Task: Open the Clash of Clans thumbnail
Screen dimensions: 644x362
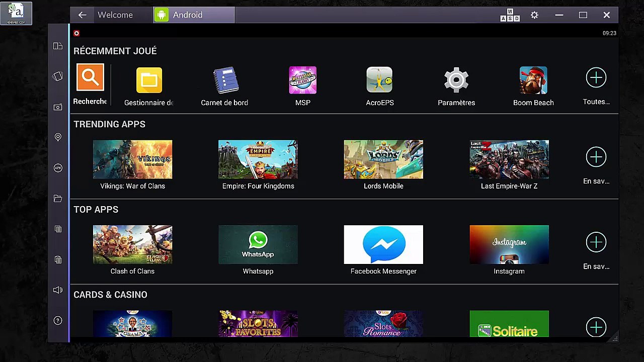Action: pyautogui.click(x=132, y=244)
